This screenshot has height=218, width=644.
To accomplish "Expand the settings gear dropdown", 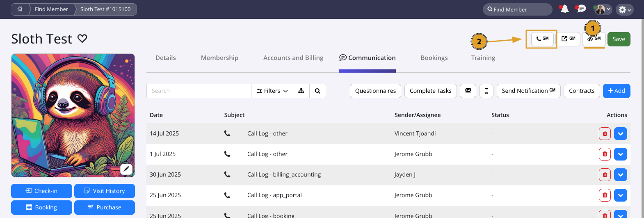I will pyautogui.click(x=624, y=9).
